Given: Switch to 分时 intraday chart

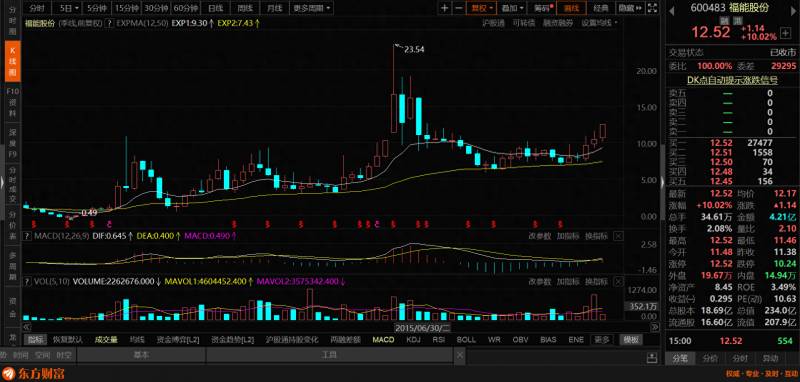Looking at the screenshot, I should tap(37, 8).
